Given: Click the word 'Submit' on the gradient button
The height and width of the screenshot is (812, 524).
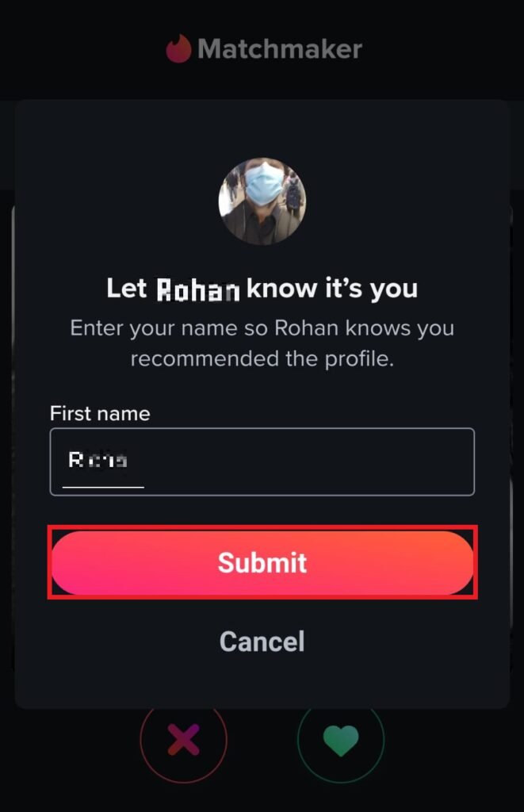Looking at the screenshot, I should pos(262,563).
